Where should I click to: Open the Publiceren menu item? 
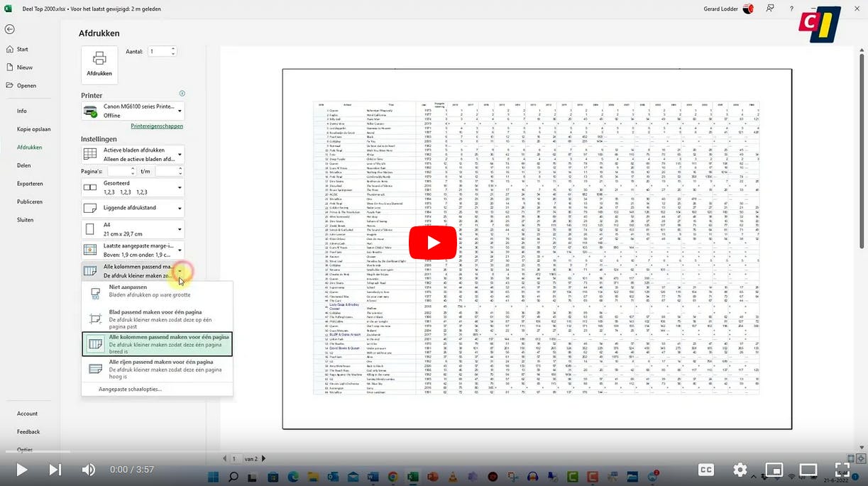pos(30,201)
